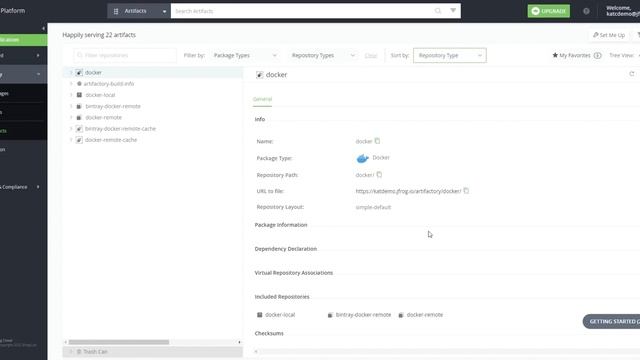Select the docker-local repository icon in tree
Image resolution: width=640 pixels, height=360 pixels.
click(x=79, y=95)
